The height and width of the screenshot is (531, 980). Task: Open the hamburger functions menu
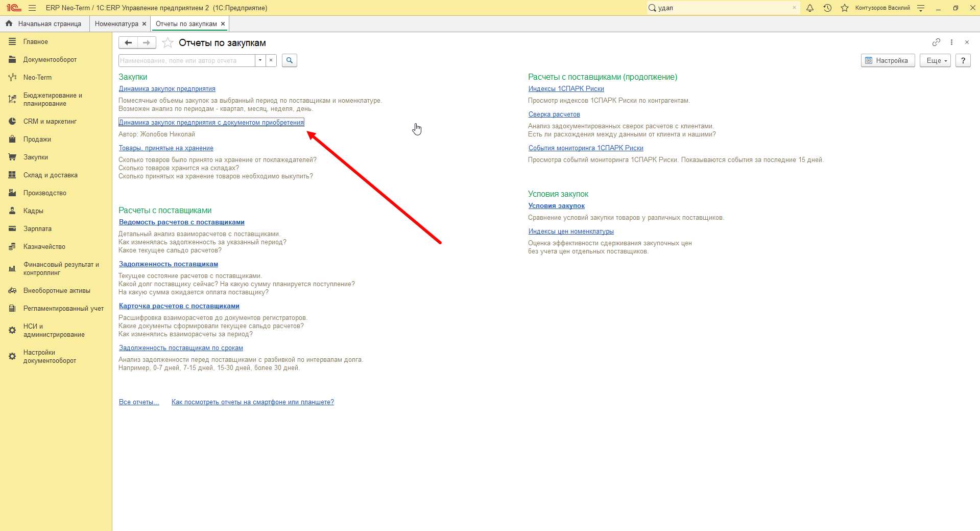[32, 8]
